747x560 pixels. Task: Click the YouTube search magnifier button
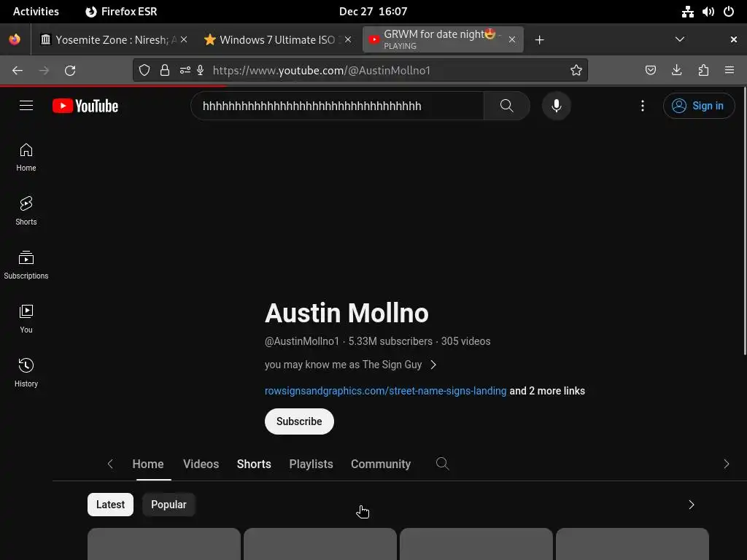coord(506,106)
